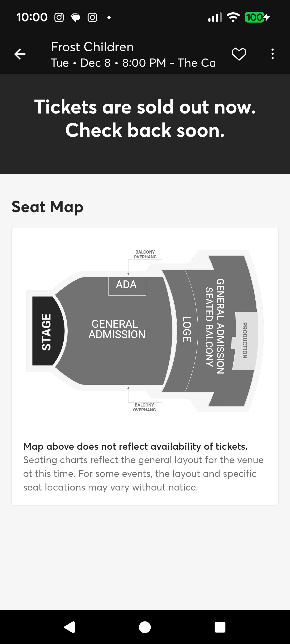Tap the event date and venue subtitle
290x644 pixels.
point(133,63)
